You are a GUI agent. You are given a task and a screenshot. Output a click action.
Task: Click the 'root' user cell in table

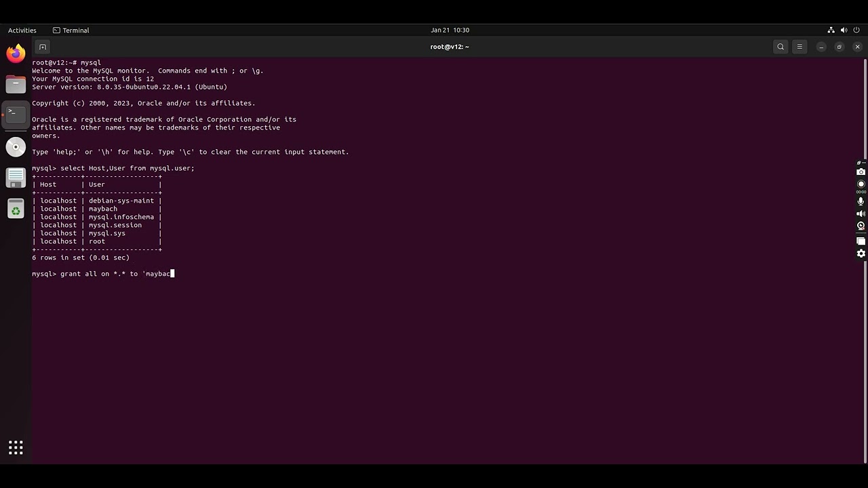point(97,241)
